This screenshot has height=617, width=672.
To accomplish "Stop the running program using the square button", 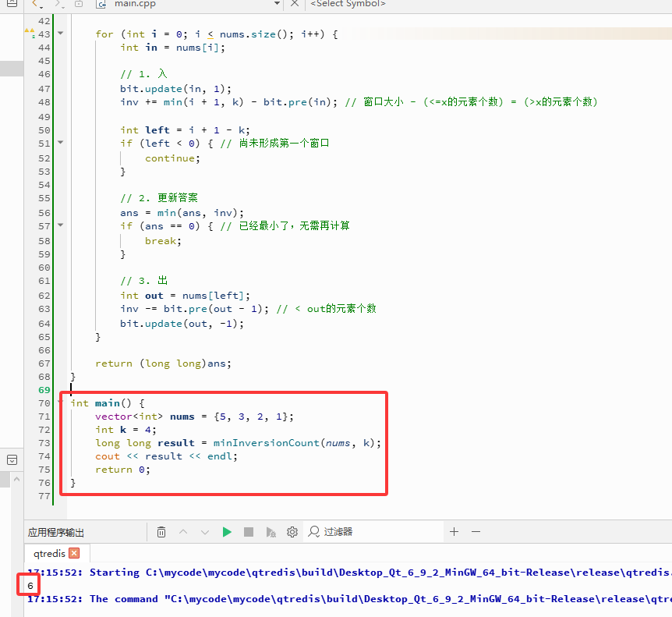I will (249, 532).
